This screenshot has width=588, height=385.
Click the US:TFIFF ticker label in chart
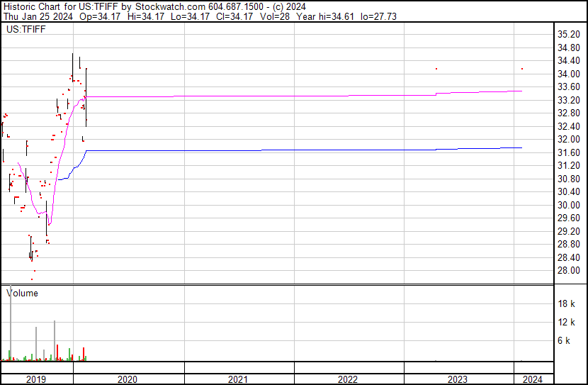click(26, 29)
